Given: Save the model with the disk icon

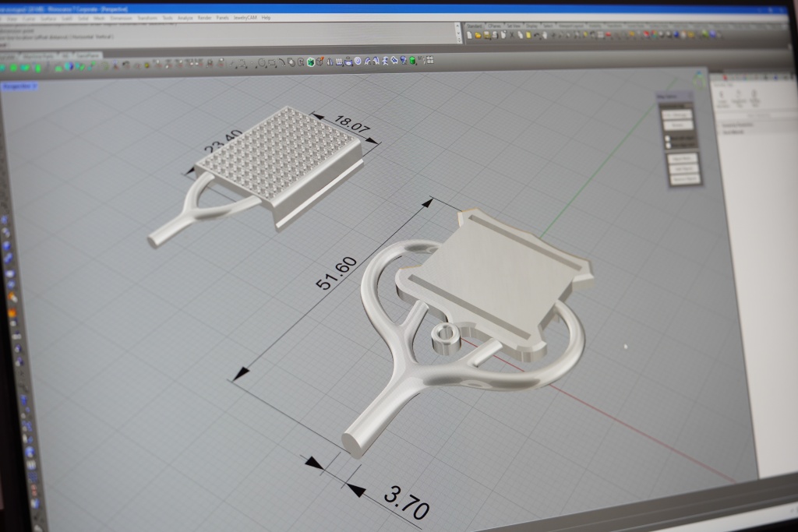Looking at the screenshot, I should click(486, 35).
